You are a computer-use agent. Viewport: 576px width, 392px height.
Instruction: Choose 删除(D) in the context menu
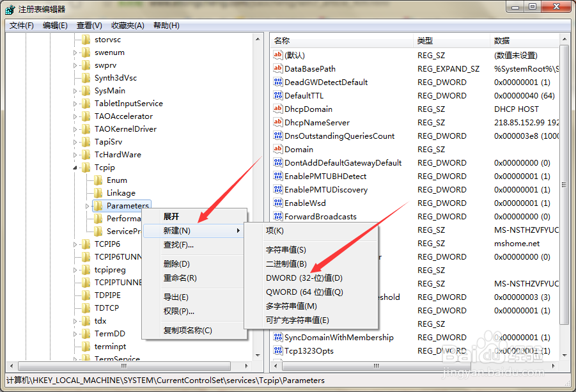pyautogui.click(x=194, y=263)
